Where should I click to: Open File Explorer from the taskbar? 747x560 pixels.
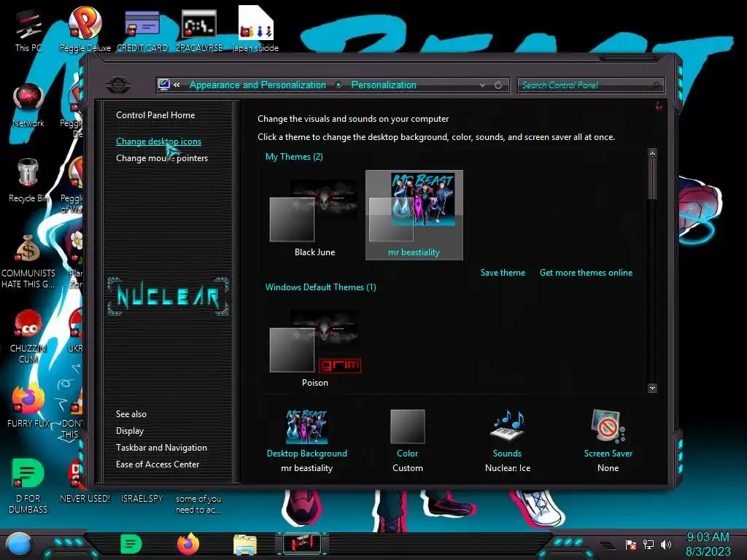pos(245,545)
